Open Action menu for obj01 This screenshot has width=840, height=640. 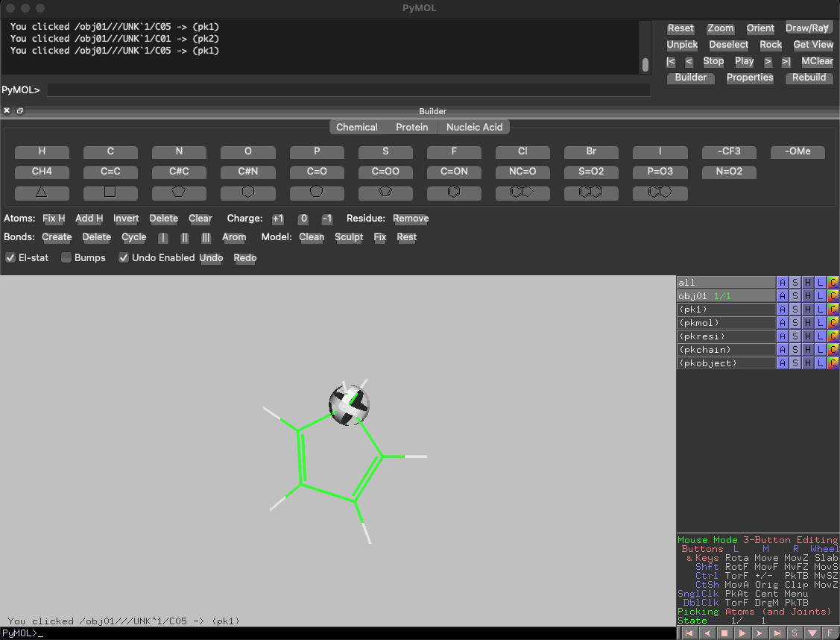pyautogui.click(x=783, y=296)
